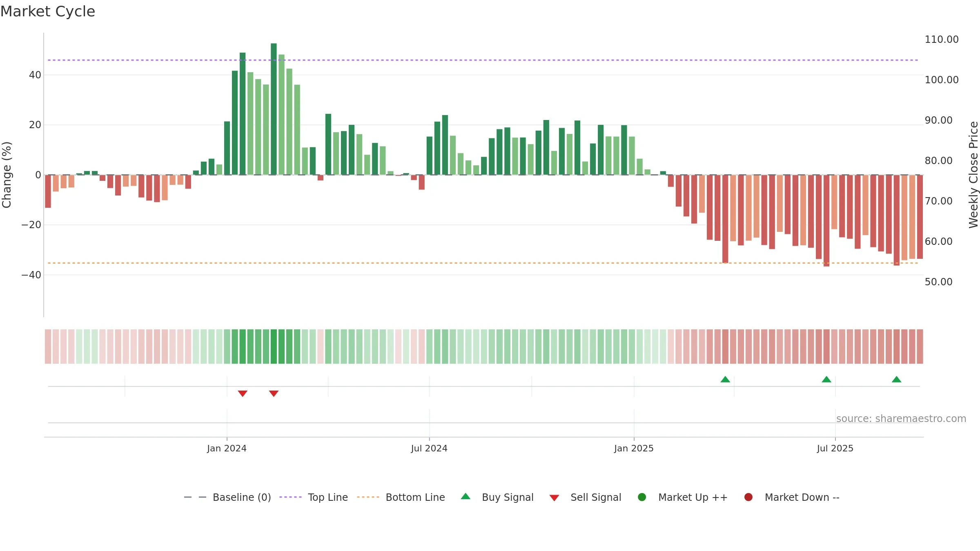Click the orange dotted bottom line
The image size is (980, 551).
[483, 263]
